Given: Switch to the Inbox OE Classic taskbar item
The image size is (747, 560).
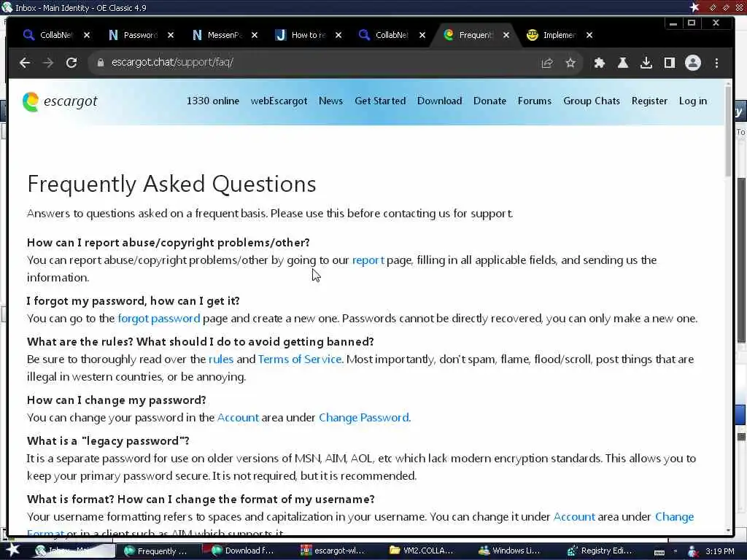Looking at the screenshot, I should pyautogui.click(x=74, y=551).
